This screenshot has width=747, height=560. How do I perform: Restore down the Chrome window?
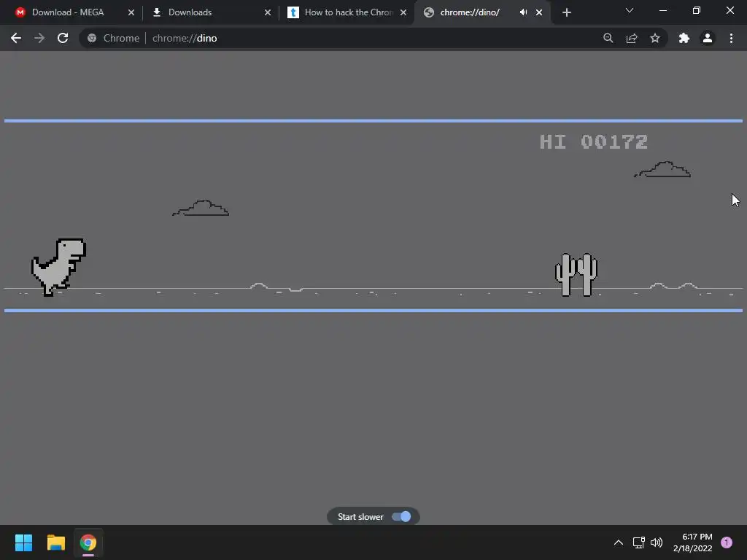point(697,10)
